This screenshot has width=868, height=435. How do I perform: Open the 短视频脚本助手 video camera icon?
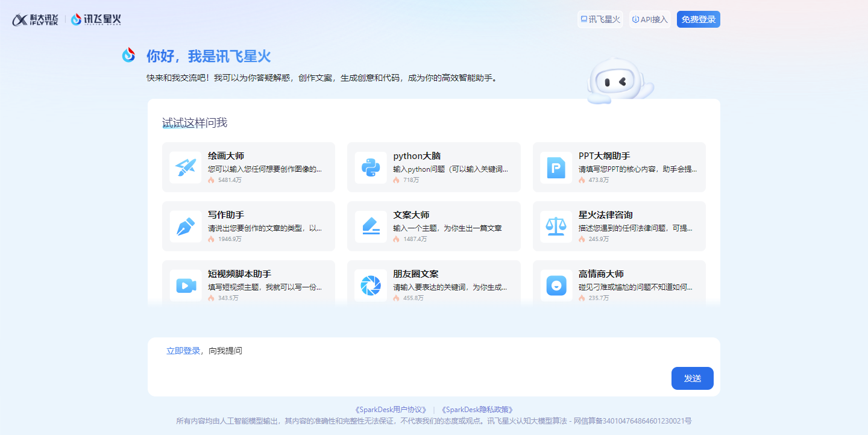(x=186, y=286)
